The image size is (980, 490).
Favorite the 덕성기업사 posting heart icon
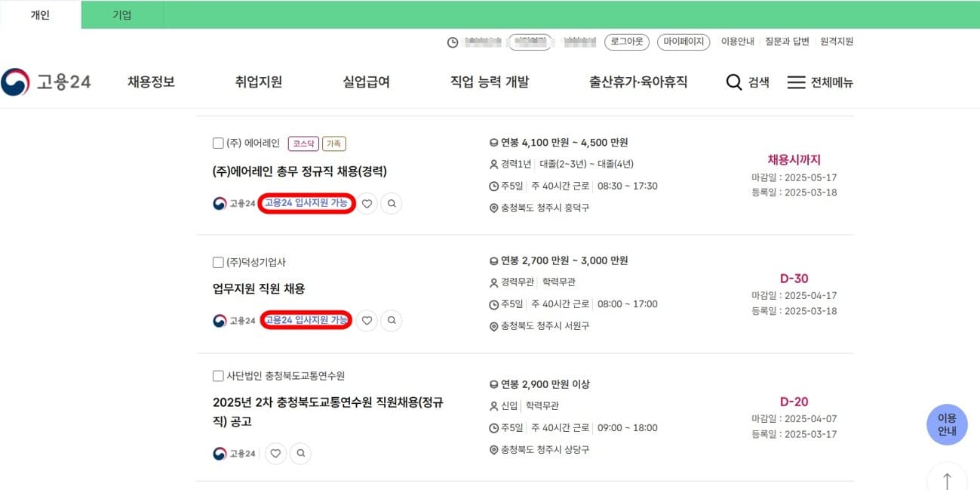click(x=367, y=320)
